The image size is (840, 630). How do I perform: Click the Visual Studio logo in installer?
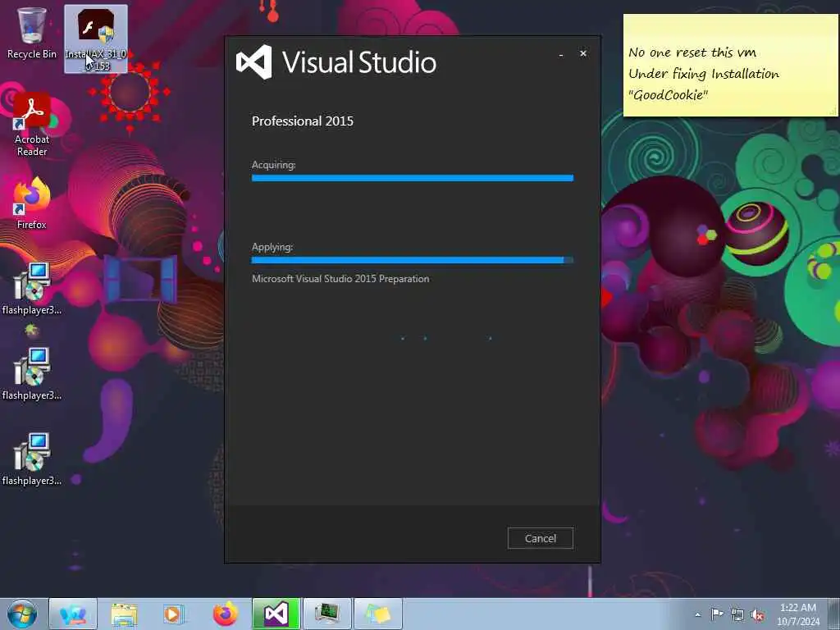pos(254,62)
